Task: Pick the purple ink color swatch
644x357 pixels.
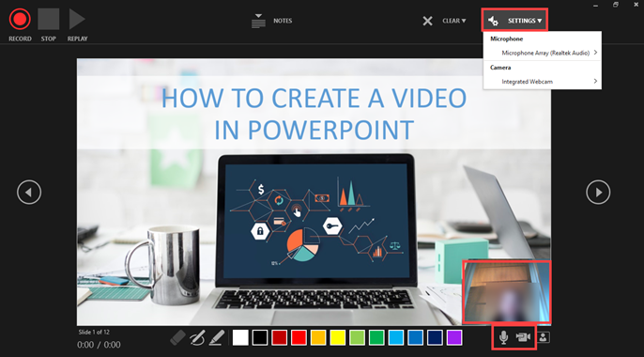Action: click(454, 337)
